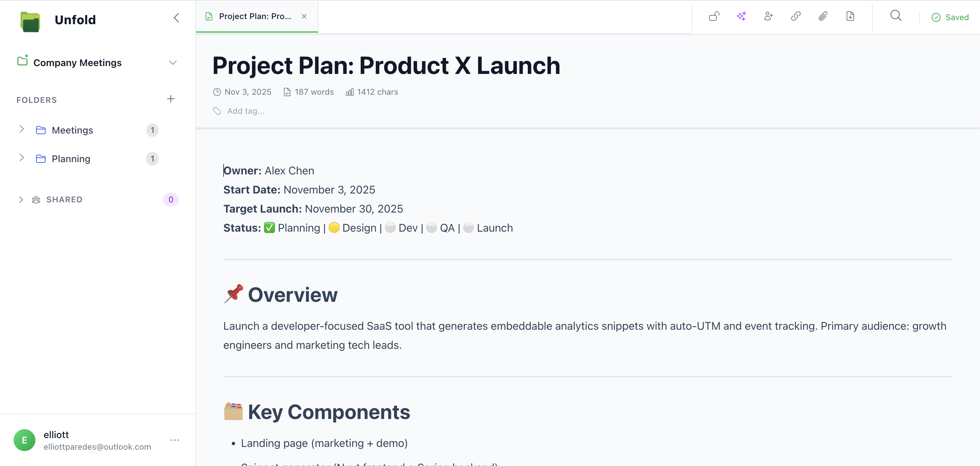980x466 pixels.
Task: Toggle the QA status circle
Action: [x=431, y=227]
